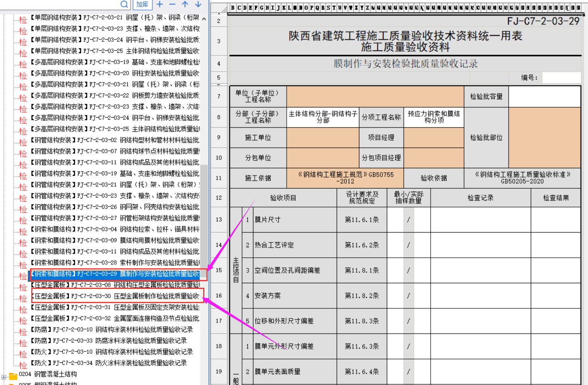Image resolution: width=588 pixels, height=385 pixels.
Task: Click the 施工单位 value cell
Action: click(x=323, y=138)
